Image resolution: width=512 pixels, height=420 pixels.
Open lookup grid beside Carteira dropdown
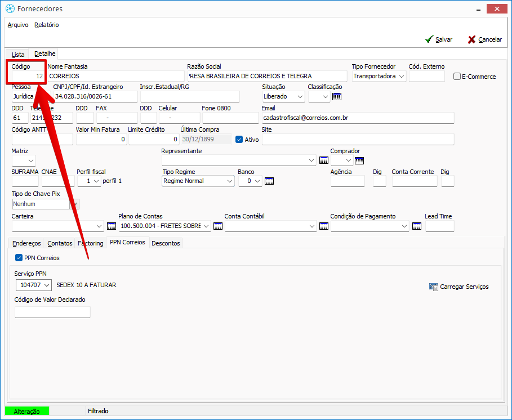pyautogui.click(x=112, y=226)
